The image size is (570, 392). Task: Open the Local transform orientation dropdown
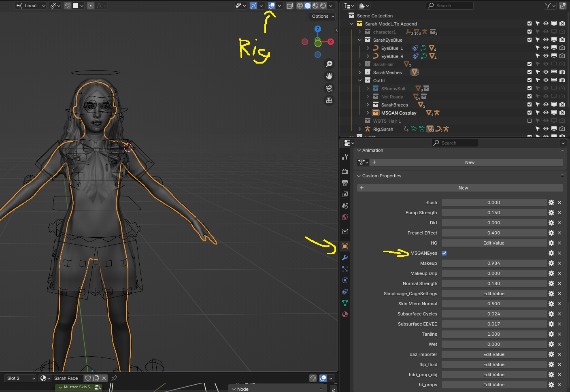pyautogui.click(x=31, y=6)
